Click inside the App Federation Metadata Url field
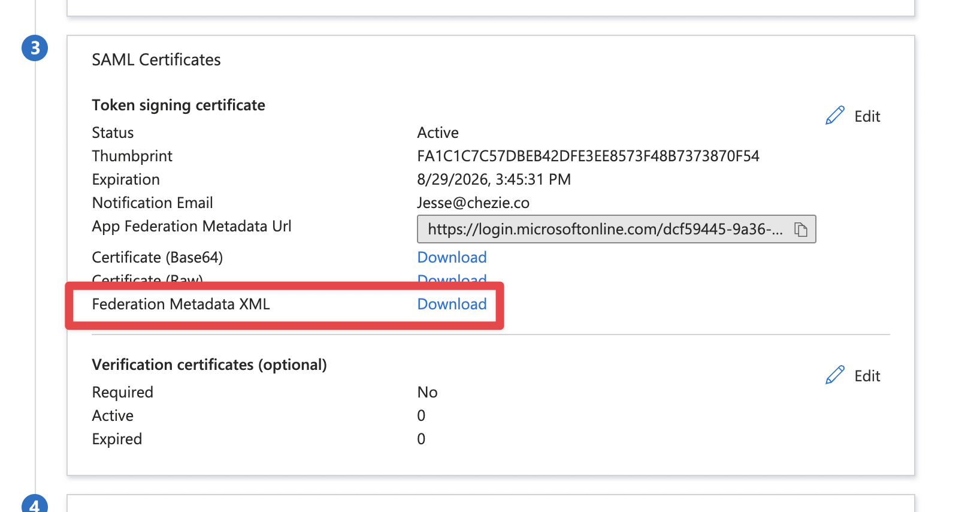980x512 pixels. point(604,230)
